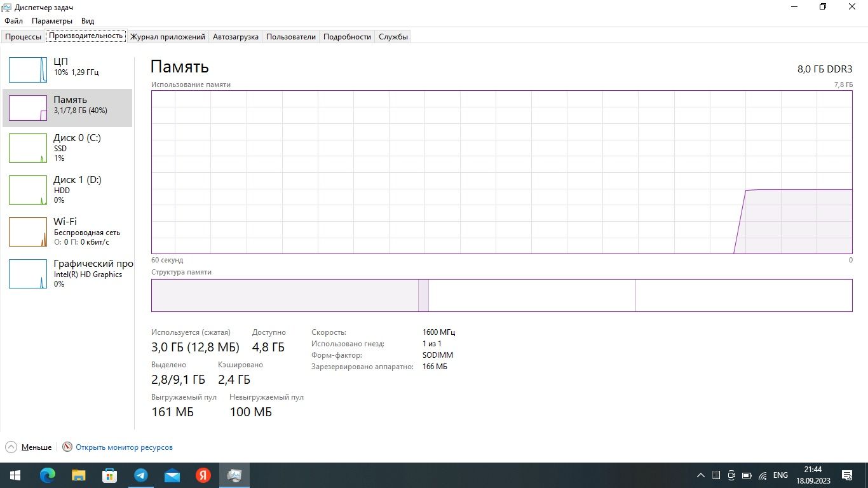
Task: Open the Пользователи tab
Action: (291, 37)
